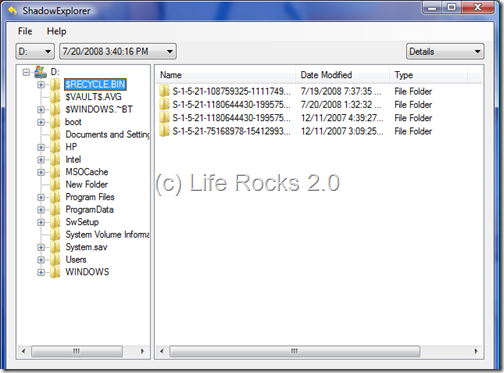Click the $VAULT$.AVG folder icon
The width and height of the screenshot is (504, 373).
(x=55, y=97)
